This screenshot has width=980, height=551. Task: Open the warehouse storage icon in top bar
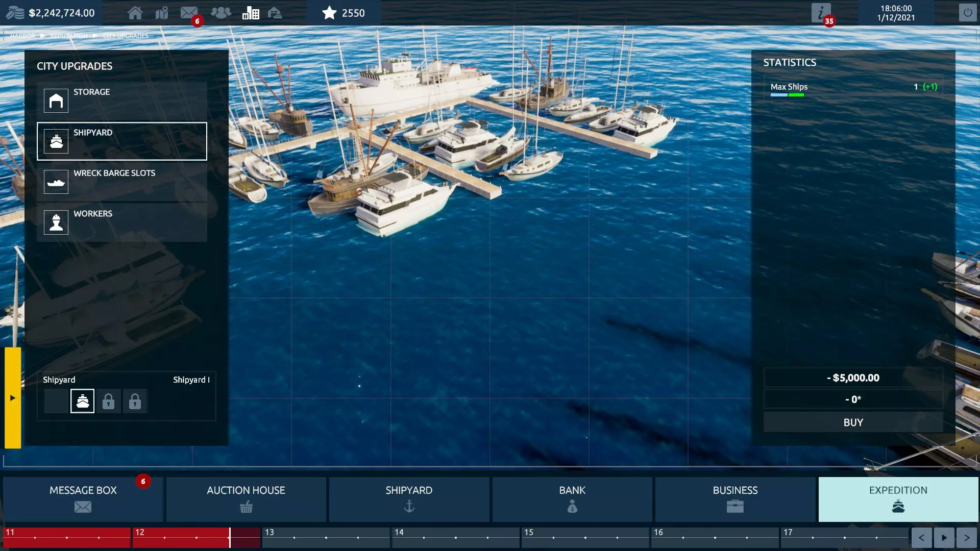pyautogui.click(x=275, y=13)
